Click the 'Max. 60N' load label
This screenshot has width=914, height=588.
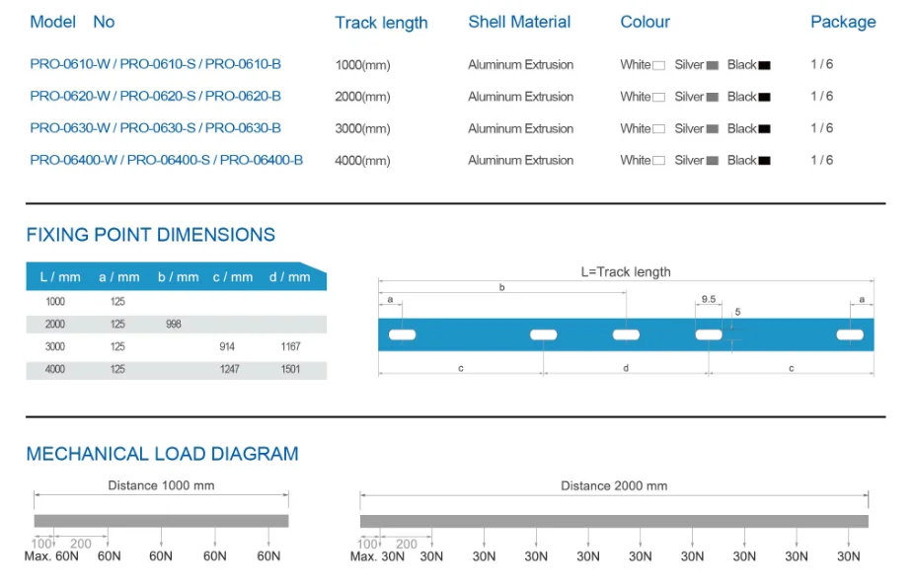pos(51,556)
